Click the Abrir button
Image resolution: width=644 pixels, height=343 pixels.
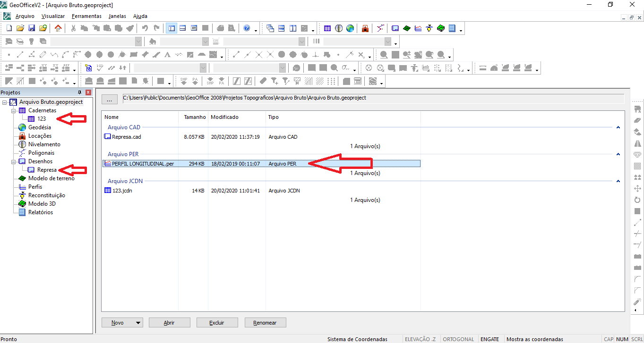169,323
